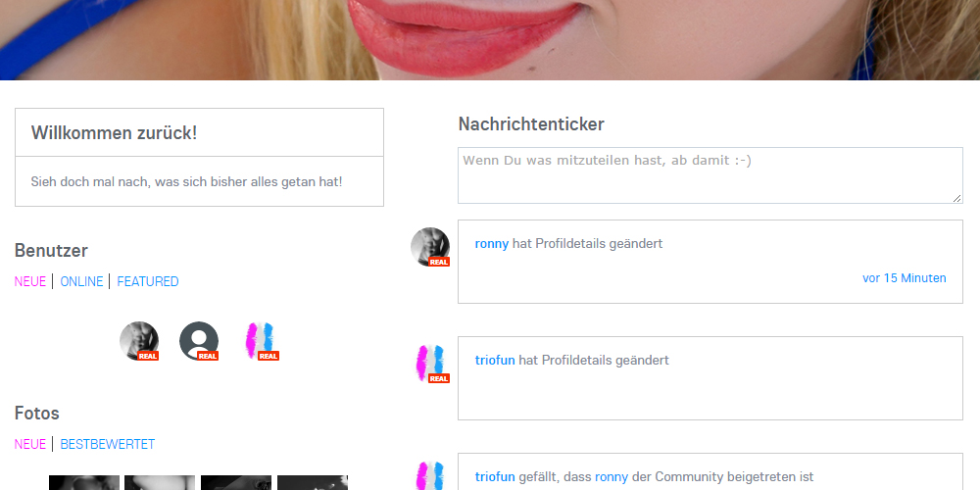Grab the textarea resize handle
Screen dimensions: 980x490
point(956,198)
